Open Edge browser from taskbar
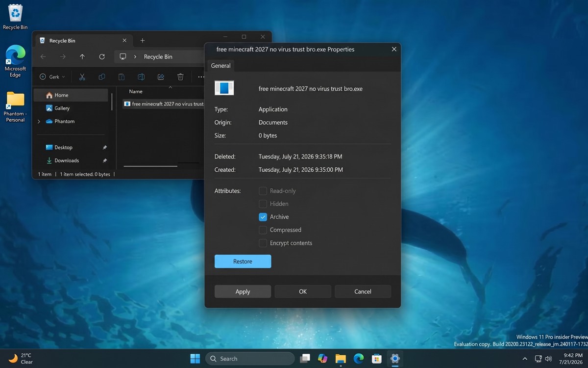The image size is (588, 368). coord(359,359)
